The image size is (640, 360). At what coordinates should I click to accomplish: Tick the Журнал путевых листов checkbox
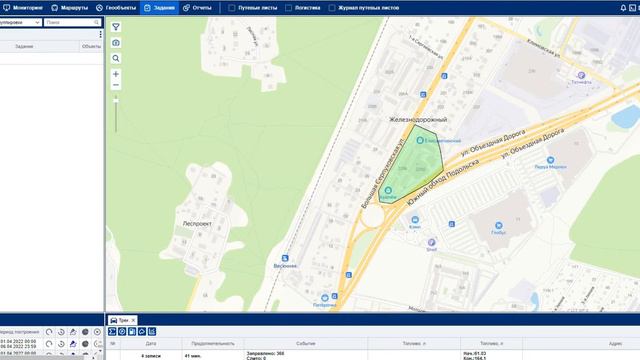pos(332,8)
